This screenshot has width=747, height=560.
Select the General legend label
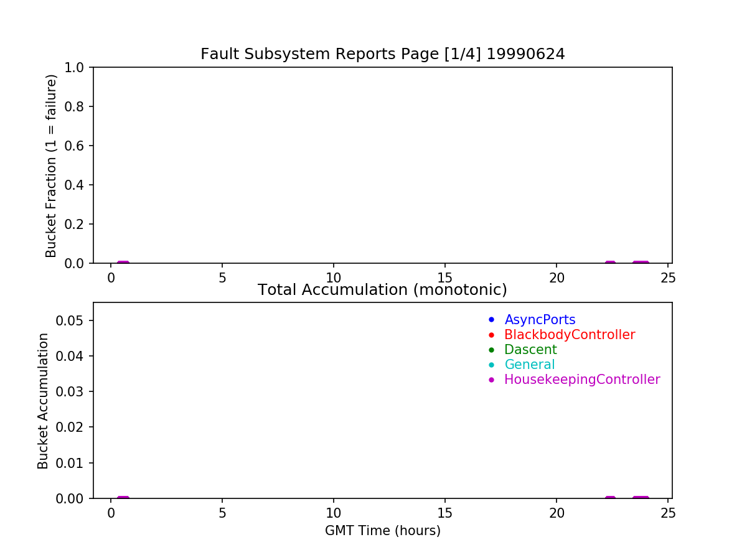[x=529, y=365]
